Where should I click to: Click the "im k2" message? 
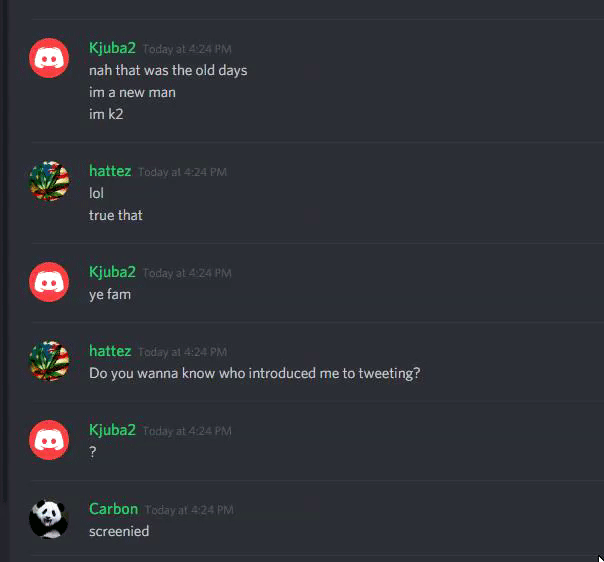[x=106, y=114]
